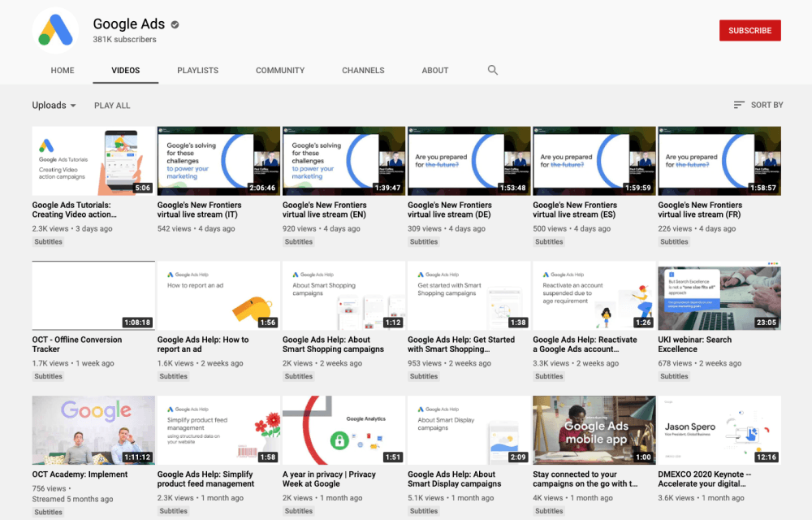
Task: Click the red SUBSCRIBE button
Action: (x=749, y=31)
